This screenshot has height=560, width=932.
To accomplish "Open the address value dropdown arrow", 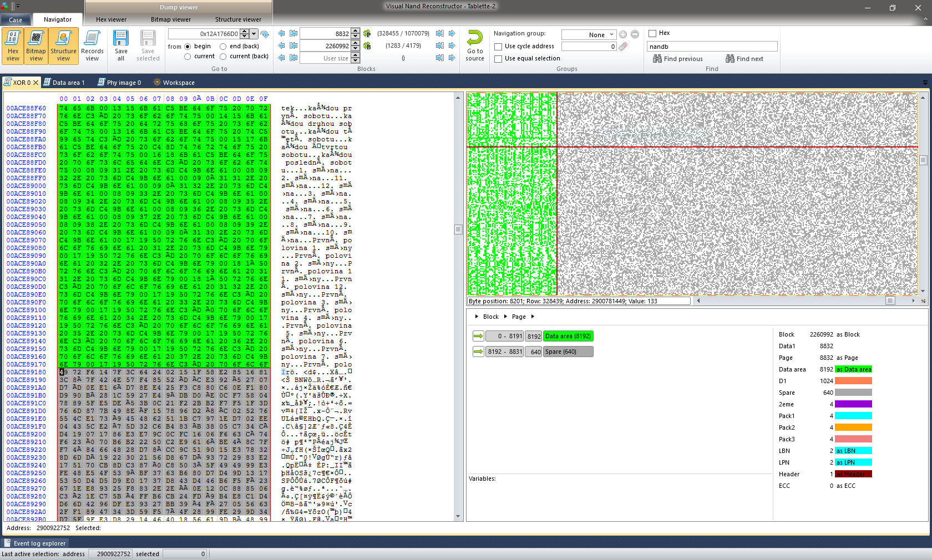I will [x=254, y=34].
